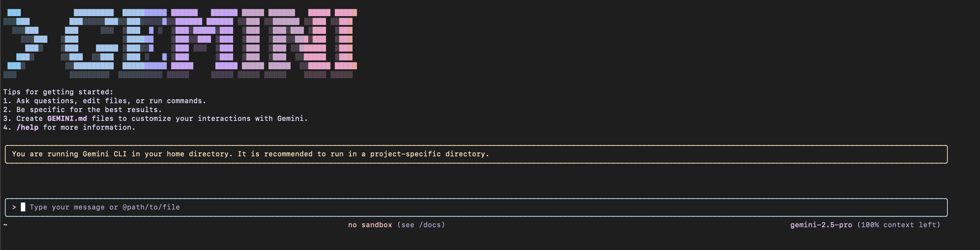Image resolution: width=980 pixels, height=250 pixels.
Task: Click the "(see /docs)" hint in the footer
Action: 421,225
